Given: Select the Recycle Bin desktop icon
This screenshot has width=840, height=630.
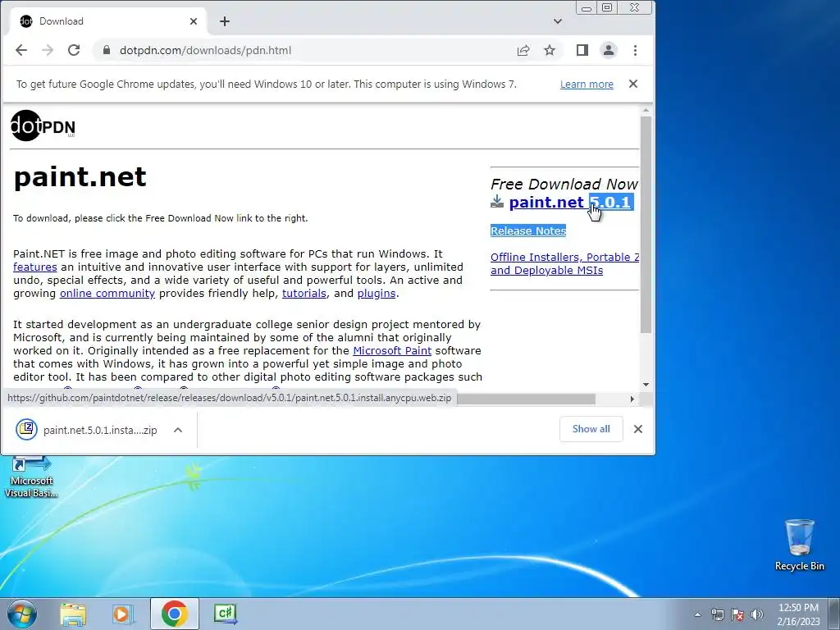Looking at the screenshot, I should (x=799, y=545).
